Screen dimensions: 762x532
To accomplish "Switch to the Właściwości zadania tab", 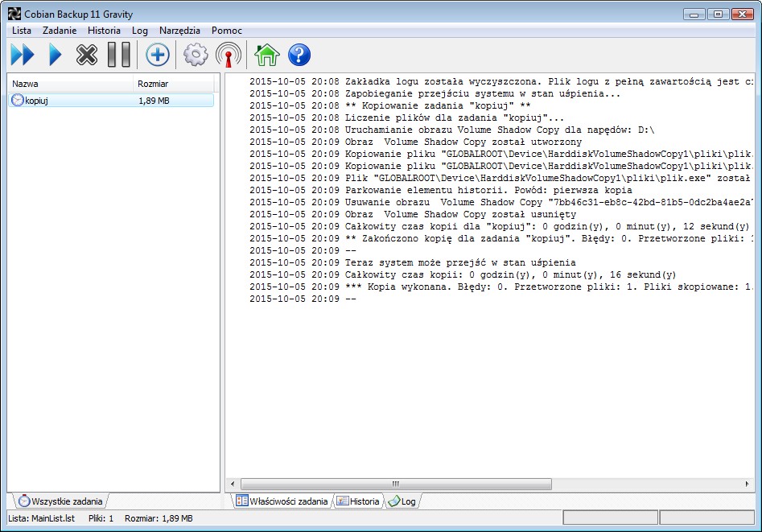I will 282,501.
